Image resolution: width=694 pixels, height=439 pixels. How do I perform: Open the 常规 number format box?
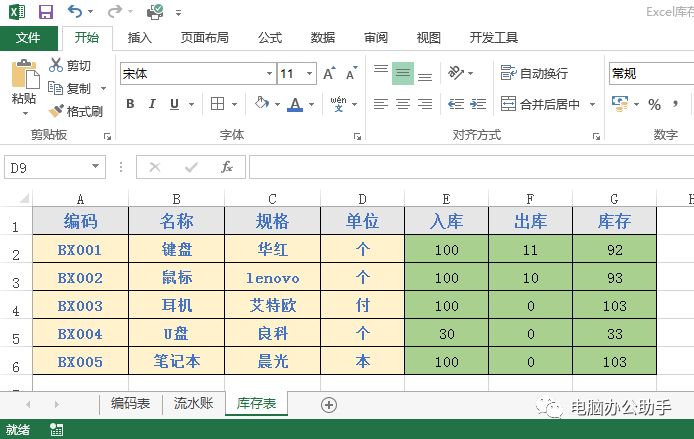click(651, 73)
